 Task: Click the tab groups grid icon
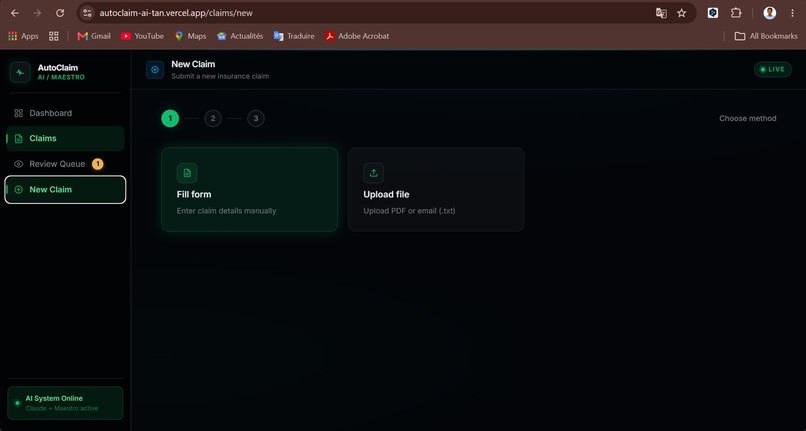pos(53,36)
